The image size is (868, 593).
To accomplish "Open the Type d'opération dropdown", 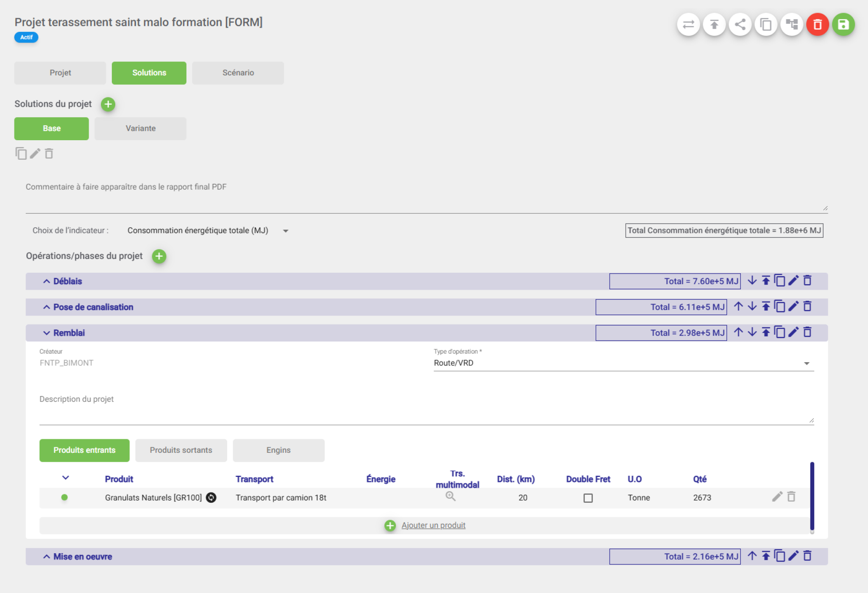I will click(x=623, y=363).
